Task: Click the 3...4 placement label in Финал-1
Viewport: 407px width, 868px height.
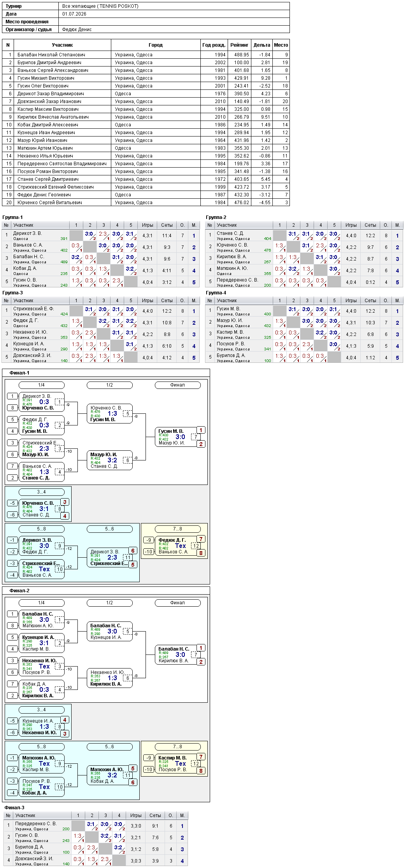Action: [x=41, y=492]
